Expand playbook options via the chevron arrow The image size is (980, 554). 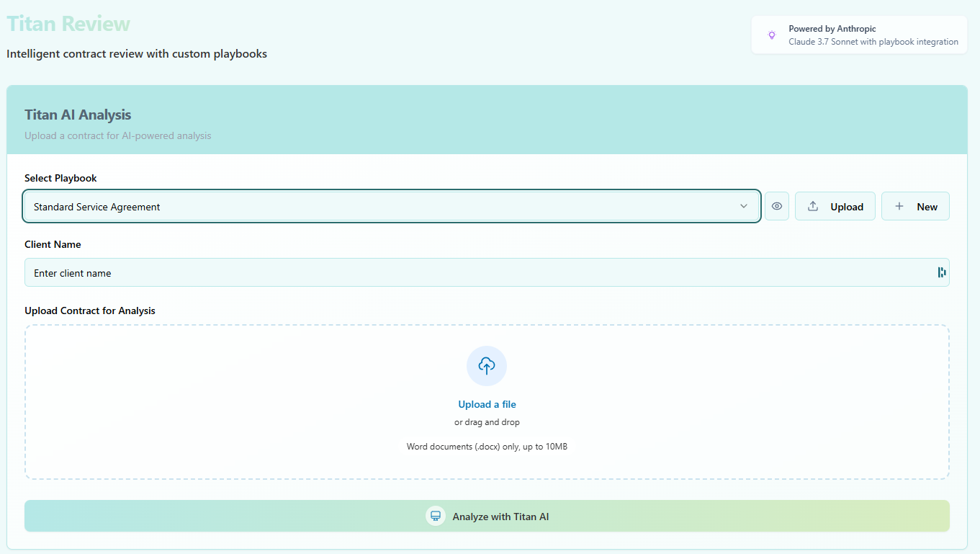744,206
